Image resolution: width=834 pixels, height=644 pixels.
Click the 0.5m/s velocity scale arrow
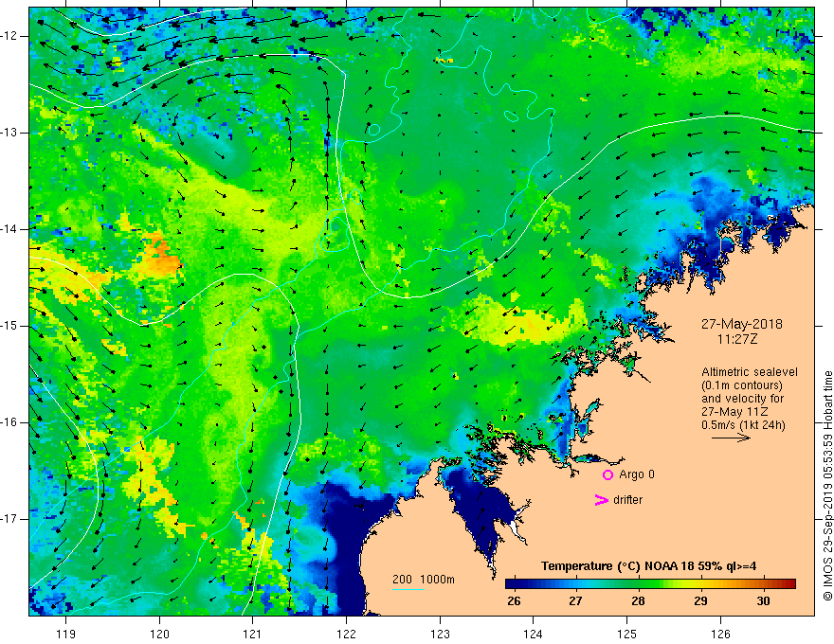click(x=731, y=438)
